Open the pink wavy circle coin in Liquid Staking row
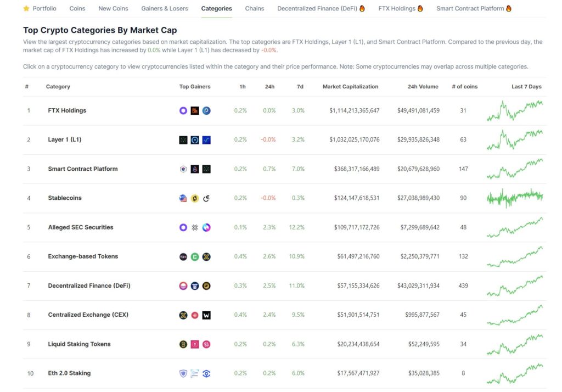This screenshot has width=562, height=392. click(206, 344)
